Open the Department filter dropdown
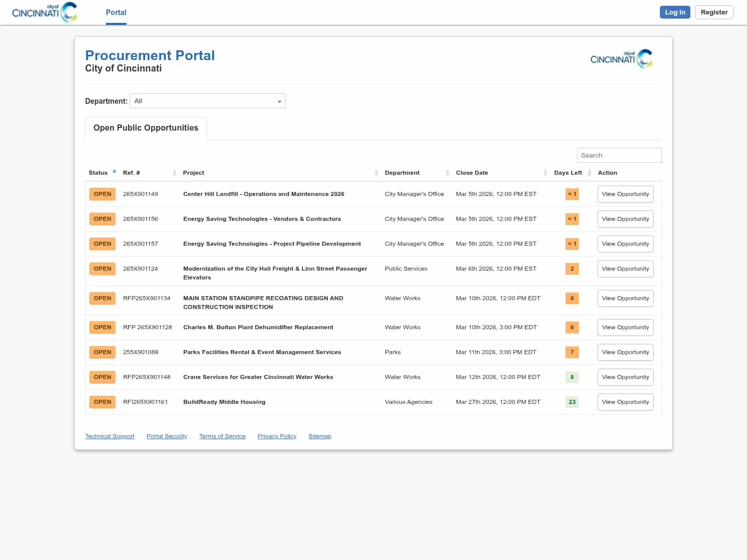 [x=208, y=101]
